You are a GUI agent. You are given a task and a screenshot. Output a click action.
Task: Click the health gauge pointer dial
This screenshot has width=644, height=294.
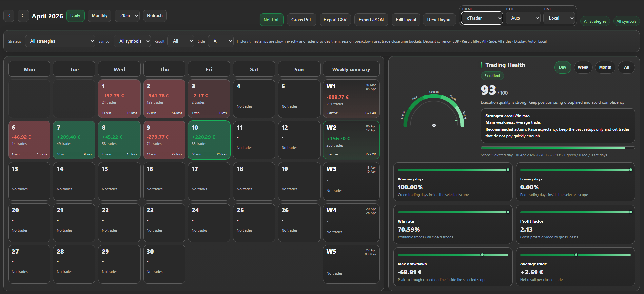[x=434, y=125]
